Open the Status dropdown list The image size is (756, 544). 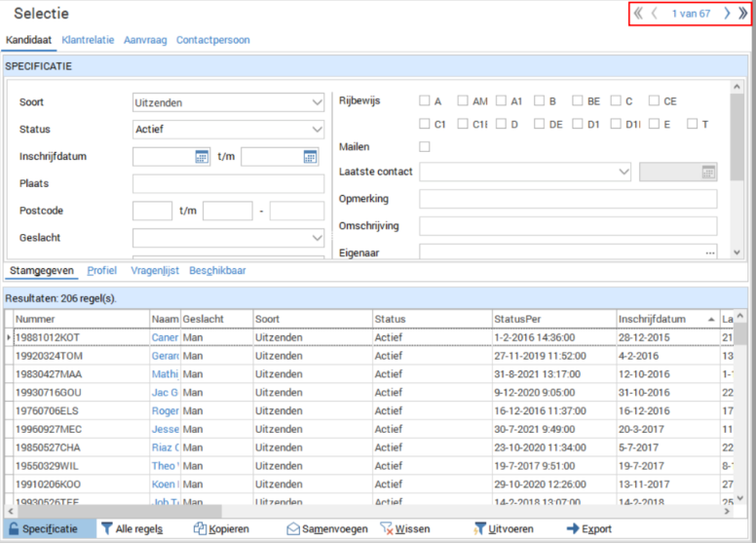coord(317,130)
